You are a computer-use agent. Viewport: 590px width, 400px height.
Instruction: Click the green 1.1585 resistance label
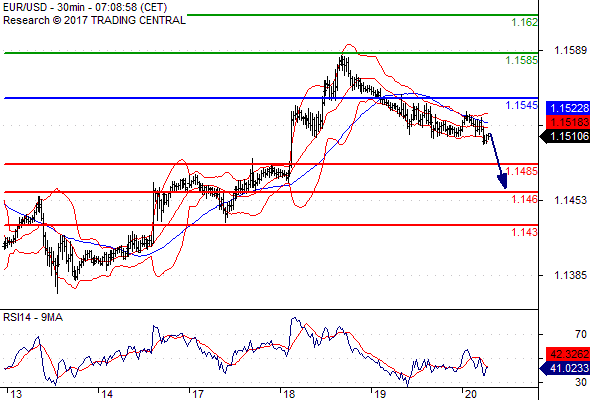[522, 60]
